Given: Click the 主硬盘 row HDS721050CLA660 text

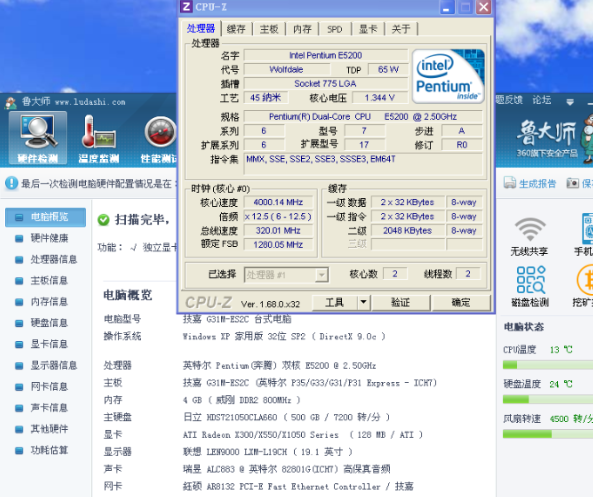Looking at the screenshot, I should (x=286, y=417).
